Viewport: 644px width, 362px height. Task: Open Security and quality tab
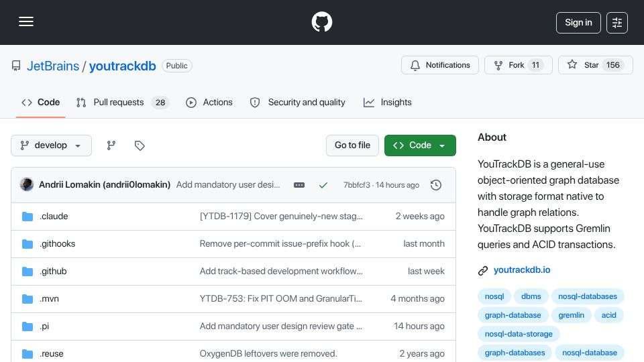tap(298, 102)
